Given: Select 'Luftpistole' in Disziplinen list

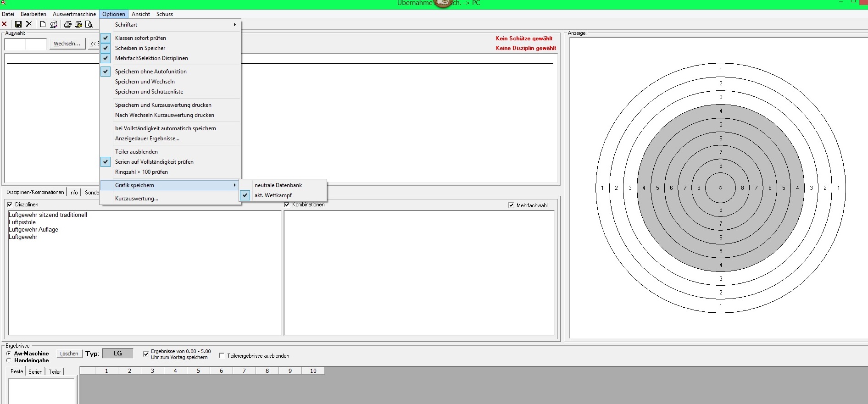Looking at the screenshot, I should click(x=22, y=222).
